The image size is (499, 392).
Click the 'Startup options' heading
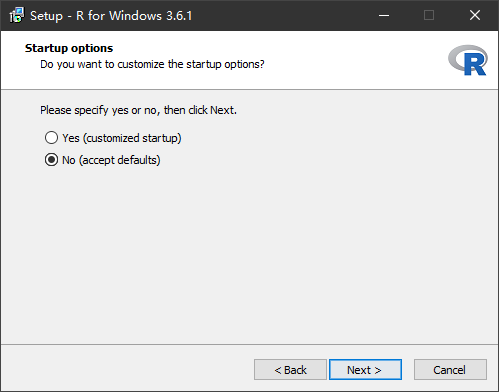click(x=69, y=48)
